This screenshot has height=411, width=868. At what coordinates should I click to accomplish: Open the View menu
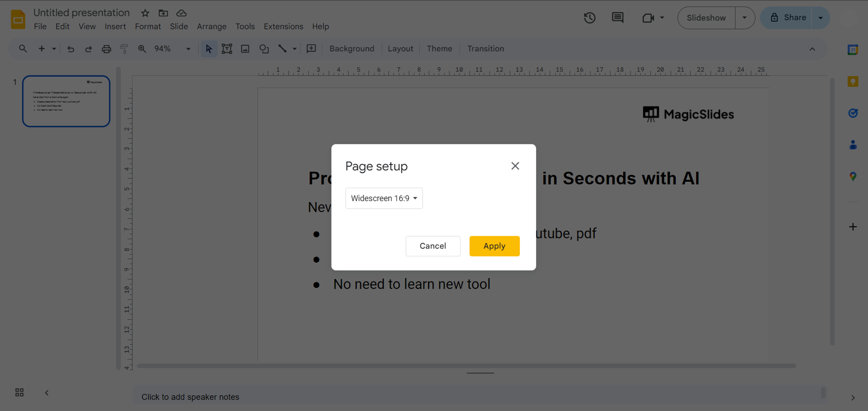[x=87, y=26]
